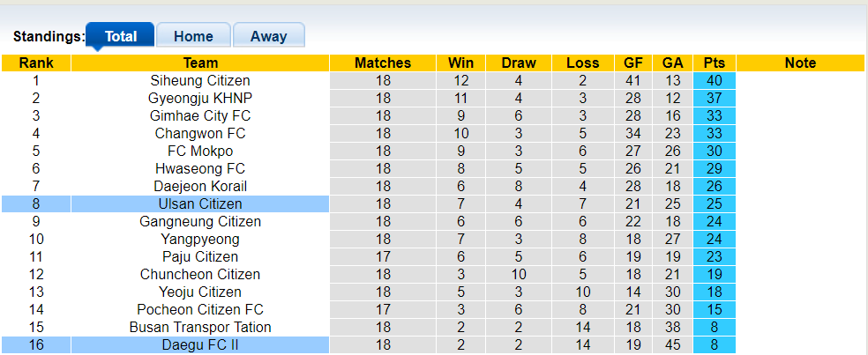Click the Siheung Citizen team name
This screenshot has width=868, height=355.
[x=200, y=80]
